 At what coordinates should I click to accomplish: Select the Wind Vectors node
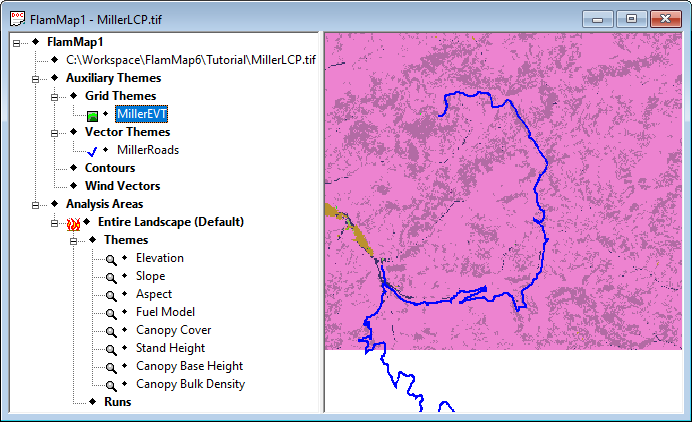coord(122,186)
